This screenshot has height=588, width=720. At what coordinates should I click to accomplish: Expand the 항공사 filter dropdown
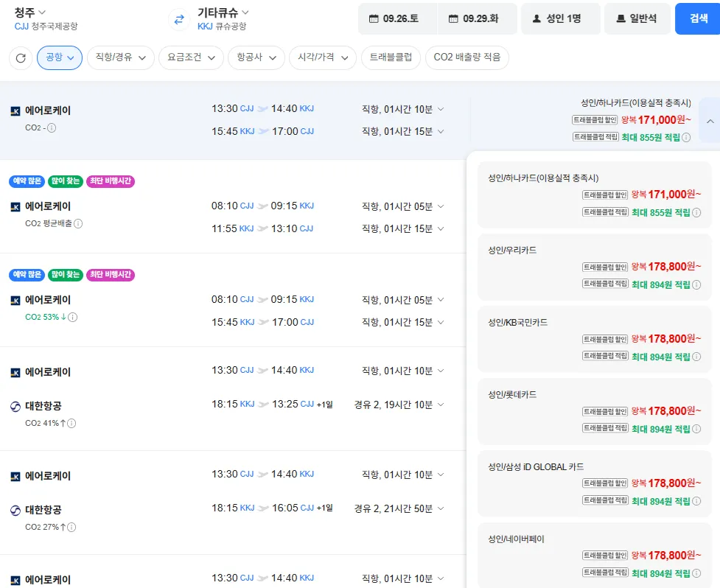pyautogui.click(x=256, y=57)
